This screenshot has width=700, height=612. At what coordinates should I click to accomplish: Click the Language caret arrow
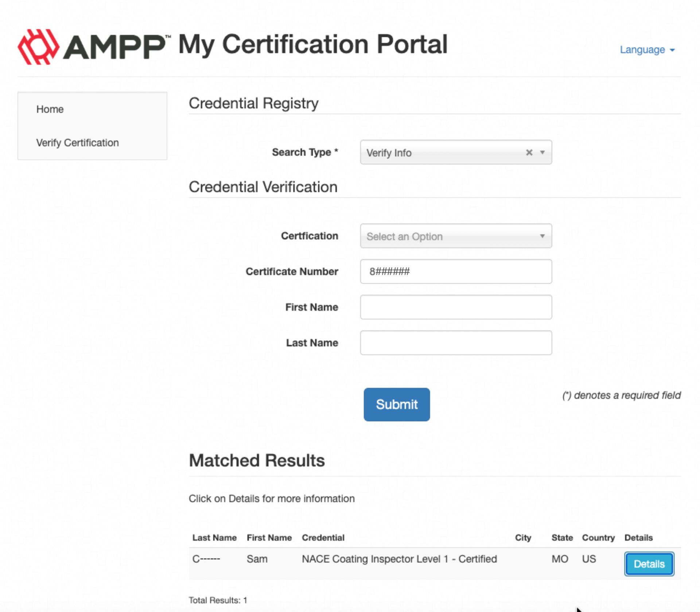pos(672,50)
